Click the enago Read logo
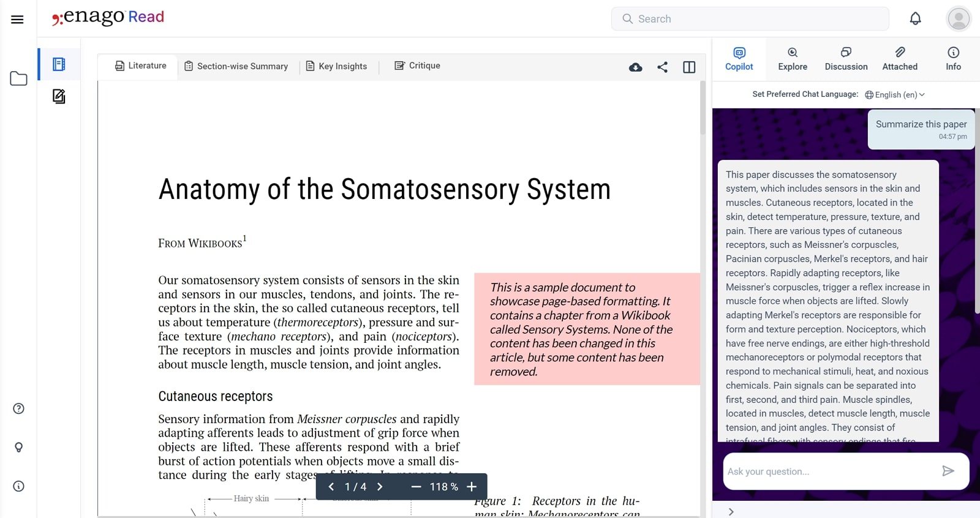Screen dimensions: 980x518 [108, 17]
